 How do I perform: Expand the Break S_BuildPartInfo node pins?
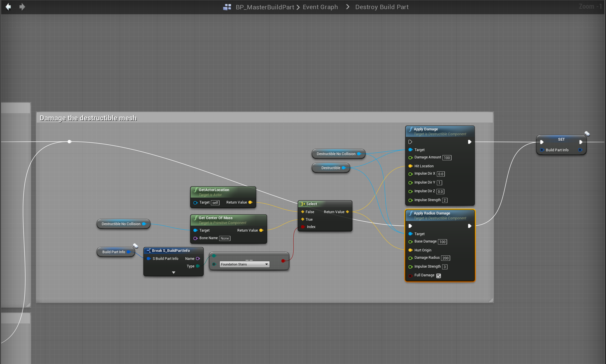[173, 273]
